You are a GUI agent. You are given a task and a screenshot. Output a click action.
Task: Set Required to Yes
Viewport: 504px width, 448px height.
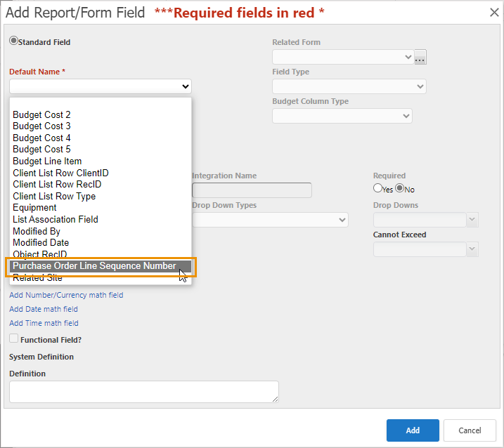coord(377,188)
